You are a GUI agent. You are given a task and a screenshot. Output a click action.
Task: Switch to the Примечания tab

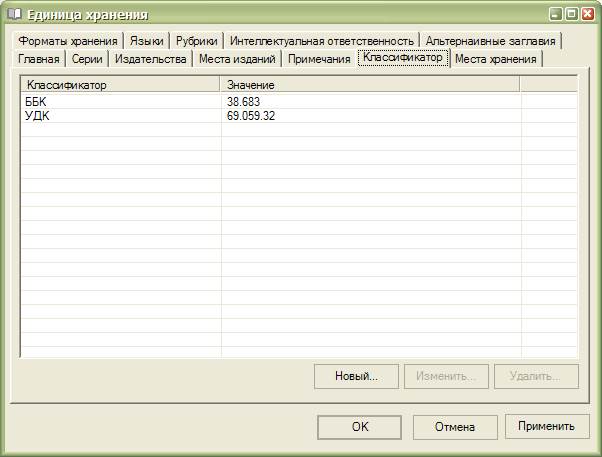point(319,60)
